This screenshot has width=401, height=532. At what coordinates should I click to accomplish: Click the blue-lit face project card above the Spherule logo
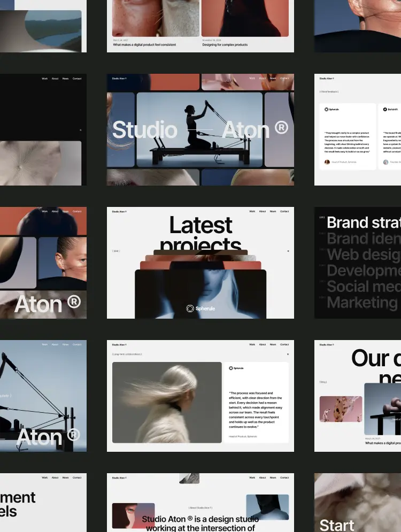click(200, 294)
